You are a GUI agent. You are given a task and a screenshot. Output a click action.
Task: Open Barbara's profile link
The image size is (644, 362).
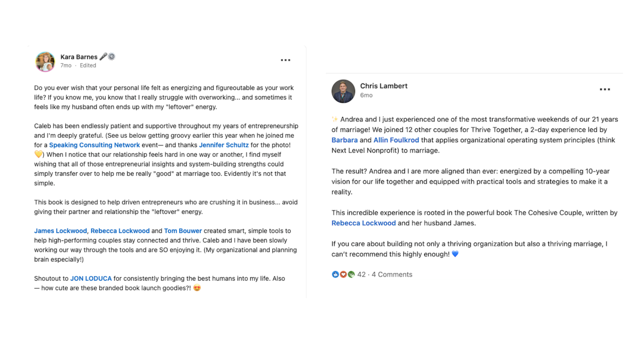pyautogui.click(x=344, y=140)
